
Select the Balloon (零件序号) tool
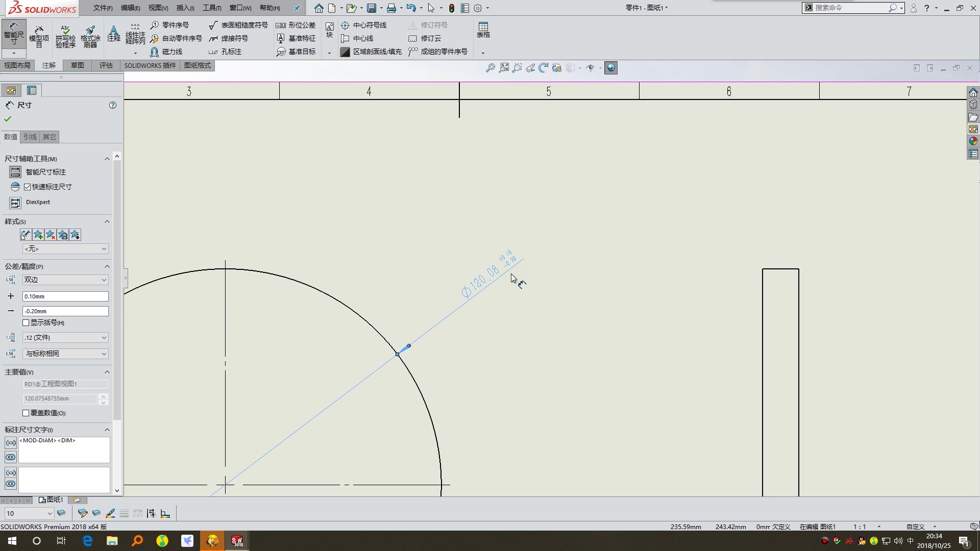[x=170, y=25]
